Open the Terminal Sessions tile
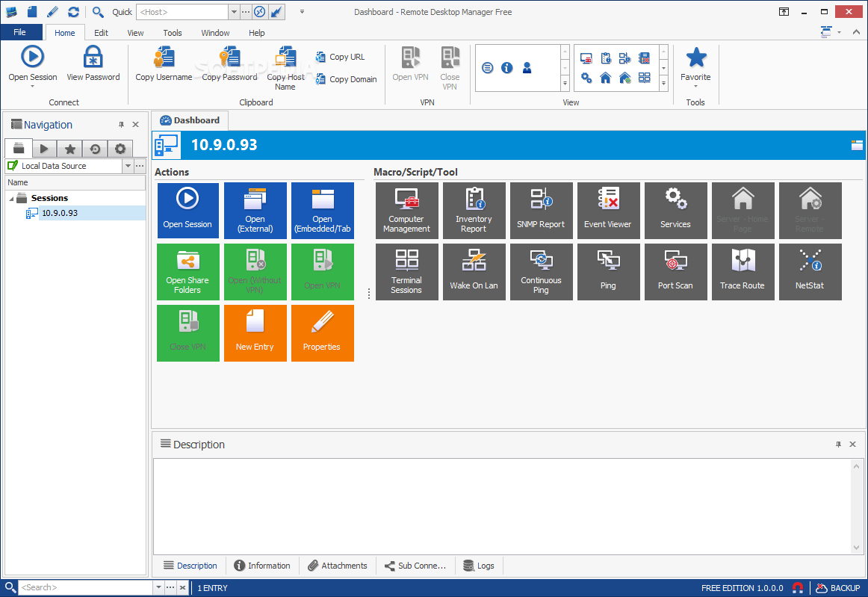The width and height of the screenshot is (868, 597). point(407,272)
